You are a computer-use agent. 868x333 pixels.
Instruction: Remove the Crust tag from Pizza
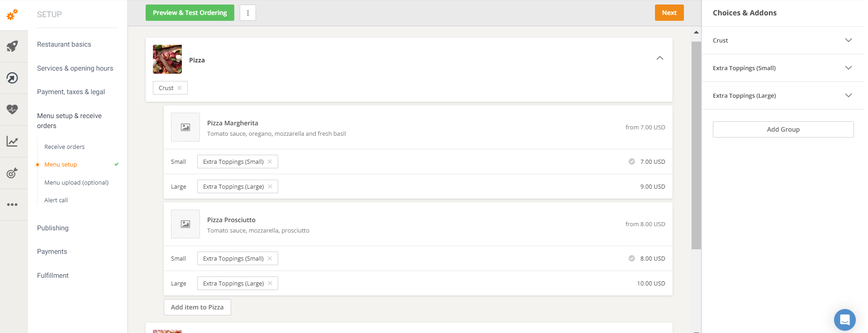click(180, 88)
